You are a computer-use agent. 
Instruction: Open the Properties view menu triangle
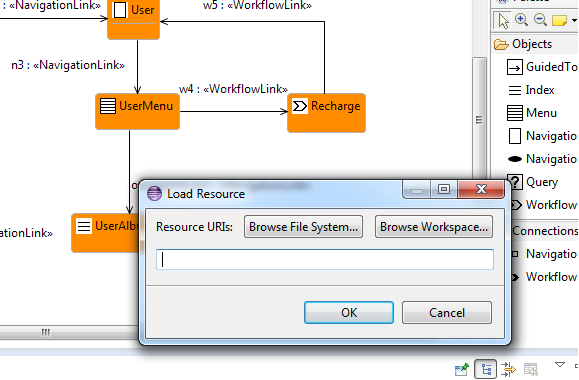point(560,365)
